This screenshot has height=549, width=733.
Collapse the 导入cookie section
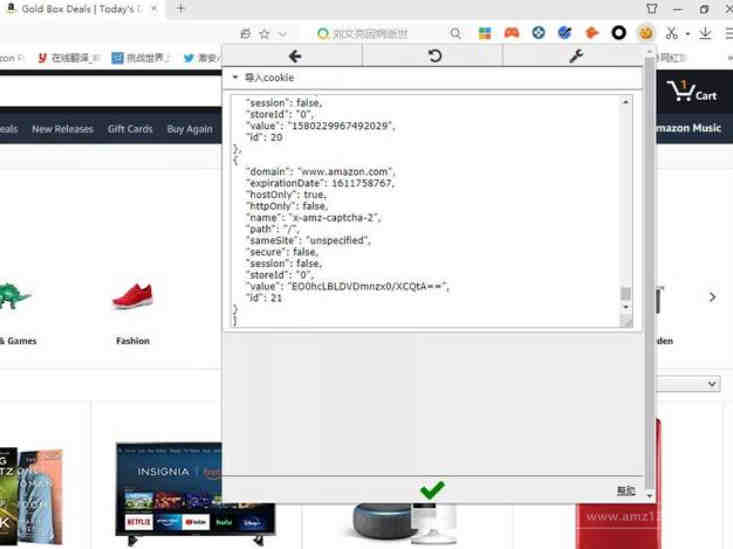pos(235,78)
